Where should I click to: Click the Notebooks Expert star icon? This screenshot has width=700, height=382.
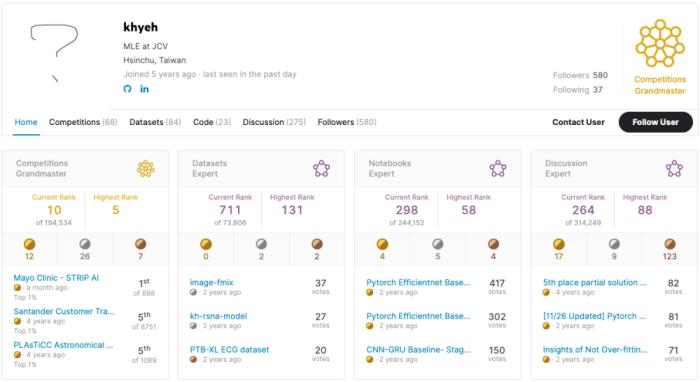[498, 169]
